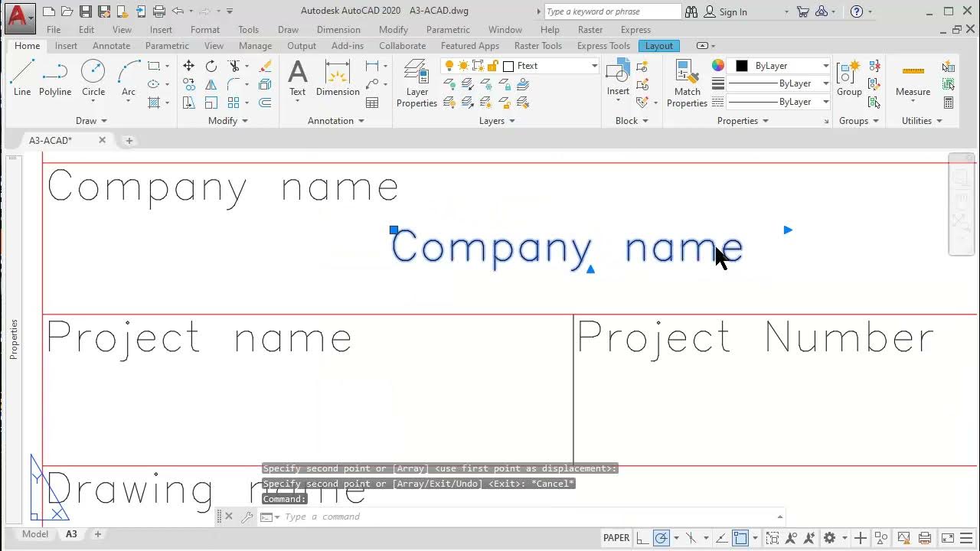Click Sign In
Image resolution: width=980 pixels, height=551 pixels.
point(733,11)
